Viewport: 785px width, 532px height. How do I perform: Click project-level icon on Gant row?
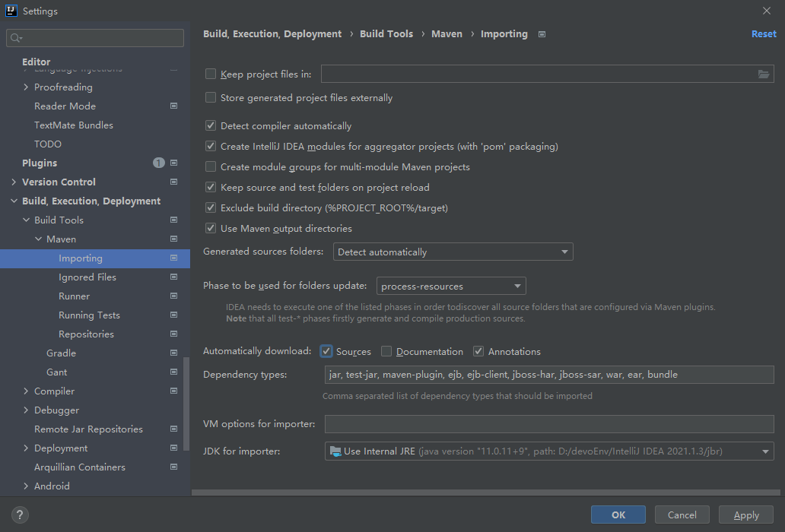(173, 372)
